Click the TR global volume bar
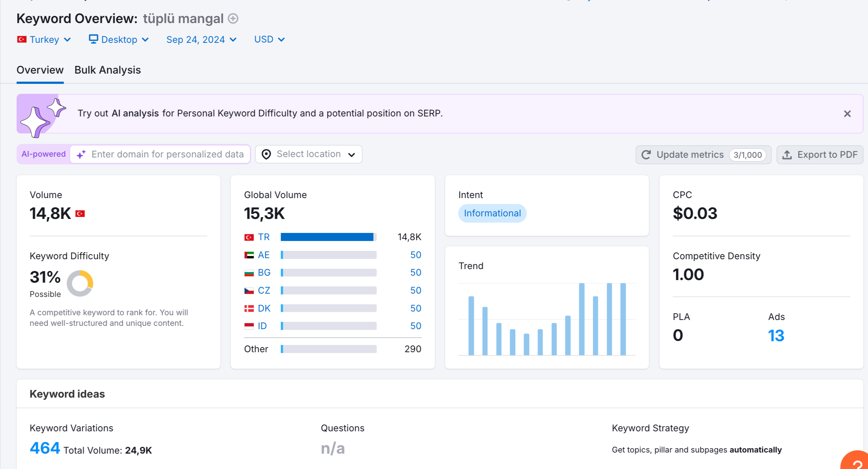The image size is (868, 469). point(328,237)
